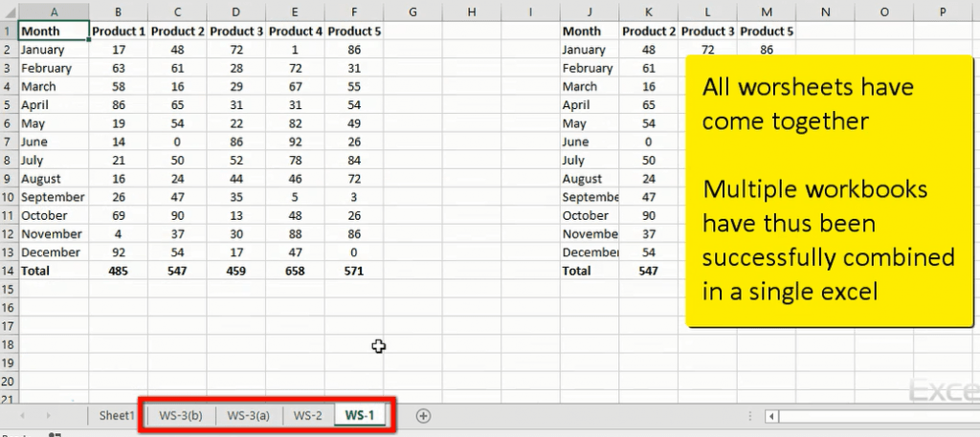Select the Total label in column A
This screenshot has height=437, width=980.
(x=54, y=271)
